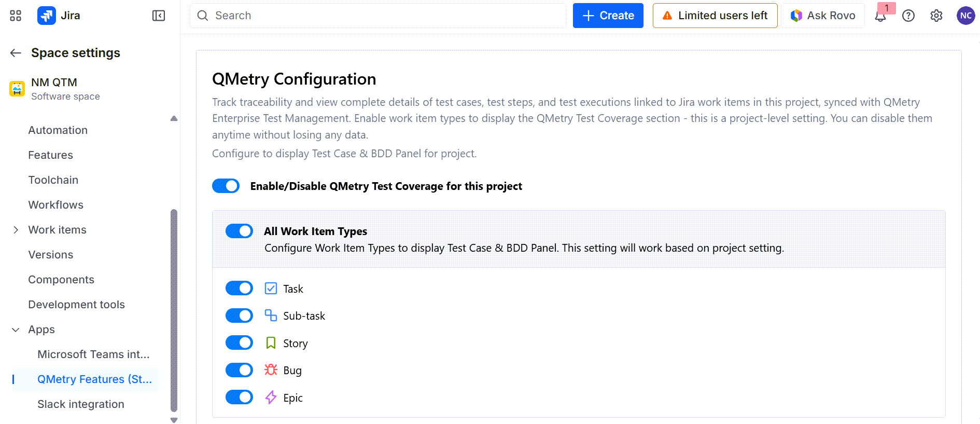Open Features settings
The width and height of the screenshot is (980, 424).
coord(50,155)
